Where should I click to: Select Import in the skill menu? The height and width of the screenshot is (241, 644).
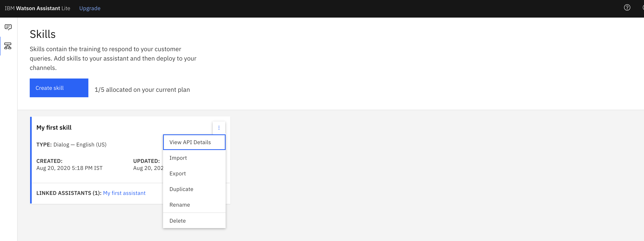194,158
